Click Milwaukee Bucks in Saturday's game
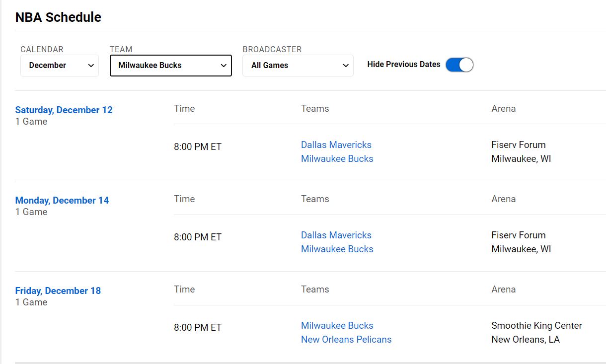Viewport: 606px width, 364px height. tap(337, 159)
